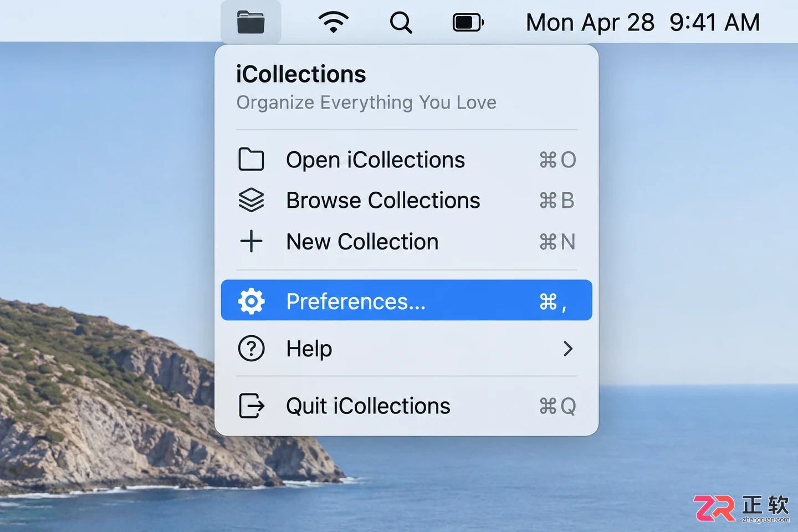798x532 pixels.
Task: Open the Wi-Fi status icon
Action: pos(333,22)
